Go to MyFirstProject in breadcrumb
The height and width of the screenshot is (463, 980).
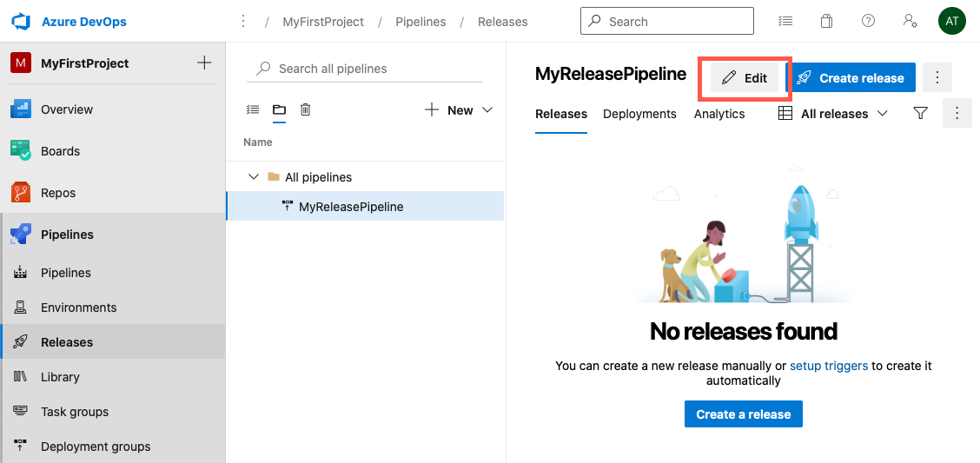[323, 22]
